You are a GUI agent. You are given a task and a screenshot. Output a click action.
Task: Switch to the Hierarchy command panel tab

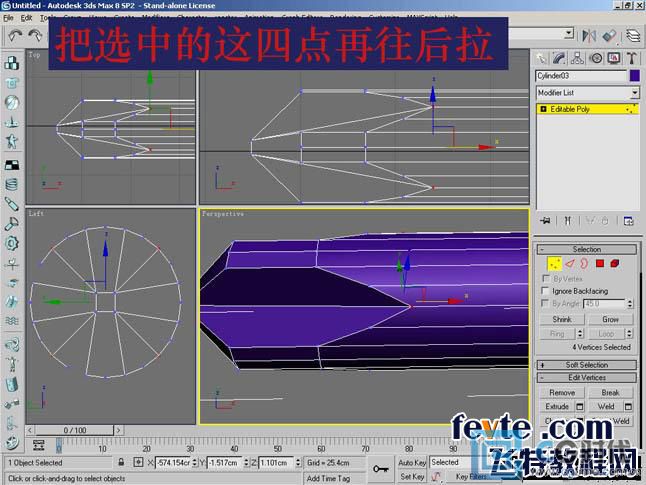577,59
